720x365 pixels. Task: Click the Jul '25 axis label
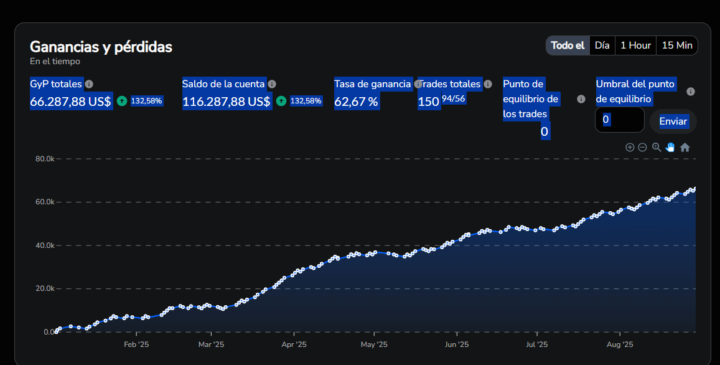[537, 344]
